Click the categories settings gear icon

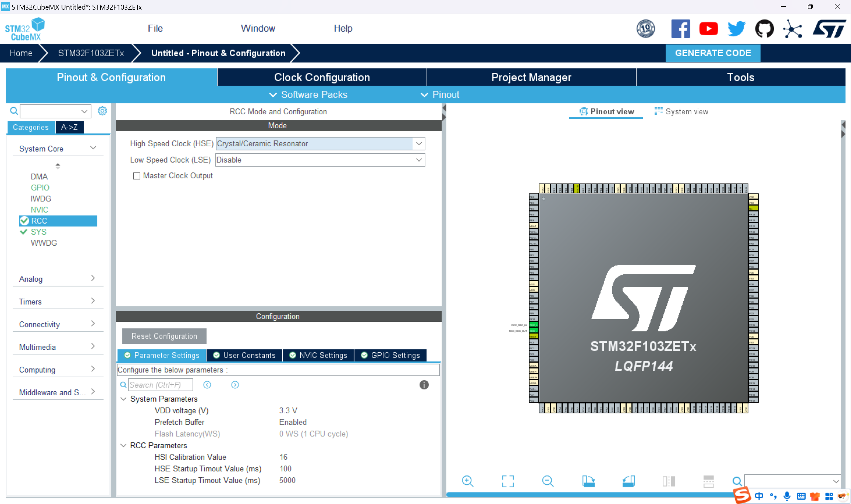tap(102, 111)
